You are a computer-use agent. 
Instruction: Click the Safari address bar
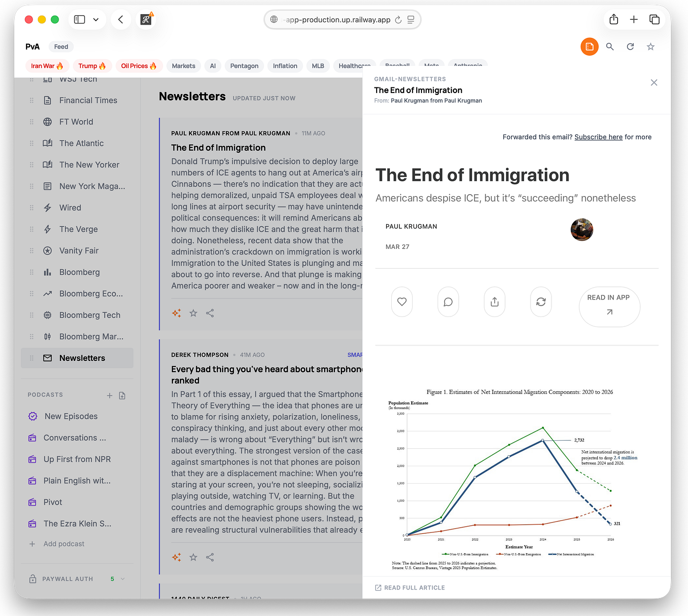(343, 19)
